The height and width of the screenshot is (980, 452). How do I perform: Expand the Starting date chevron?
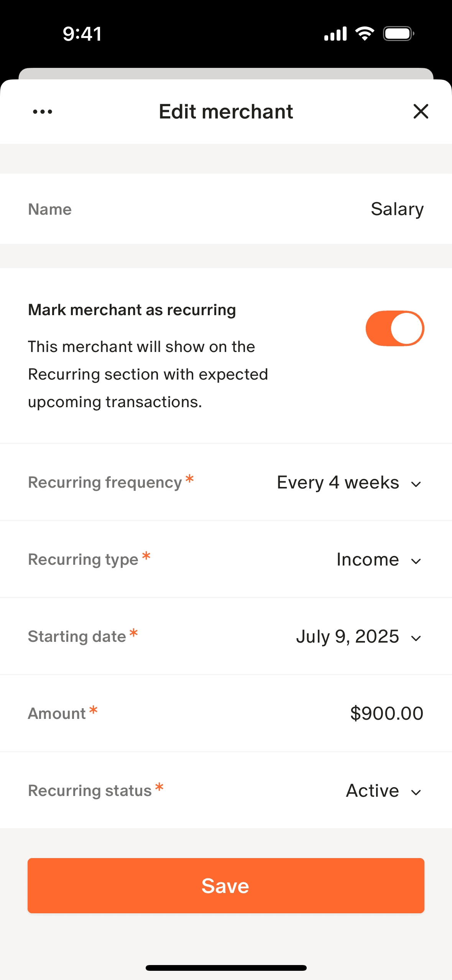click(x=416, y=638)
